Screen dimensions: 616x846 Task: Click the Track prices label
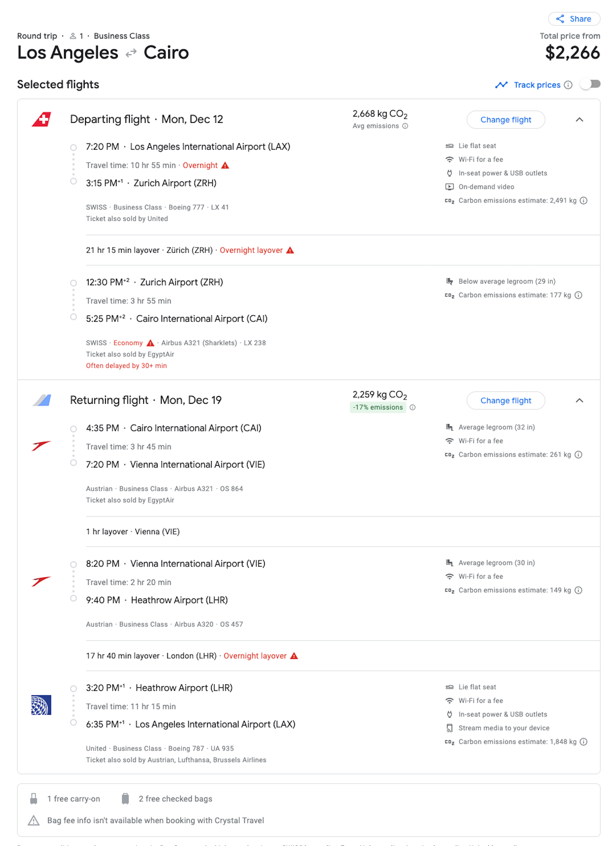pos(537,85)
